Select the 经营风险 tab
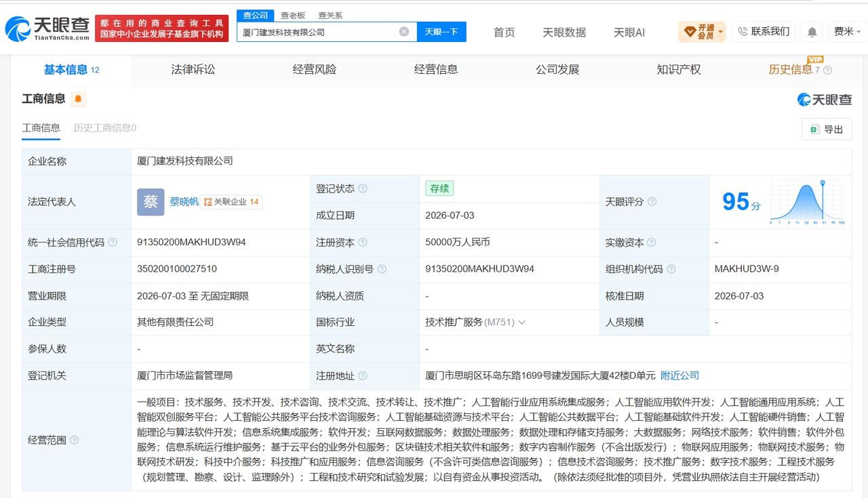 [314, 70]
